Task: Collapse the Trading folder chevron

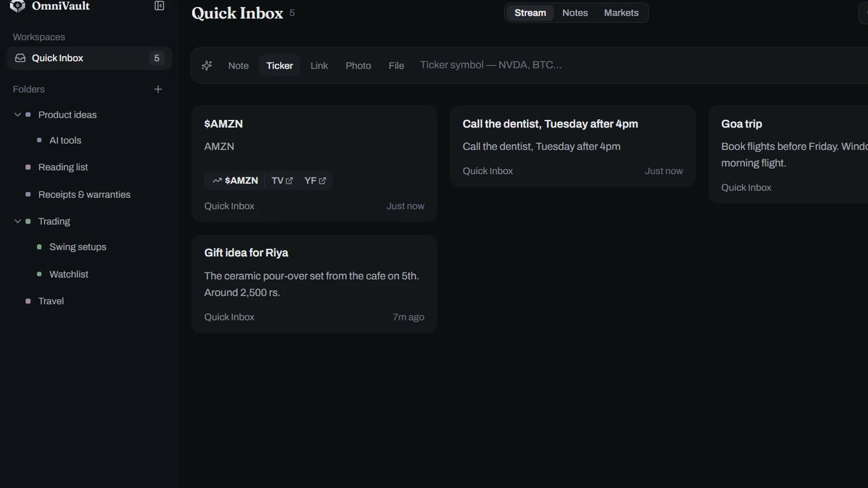Action: pos(17,221)
